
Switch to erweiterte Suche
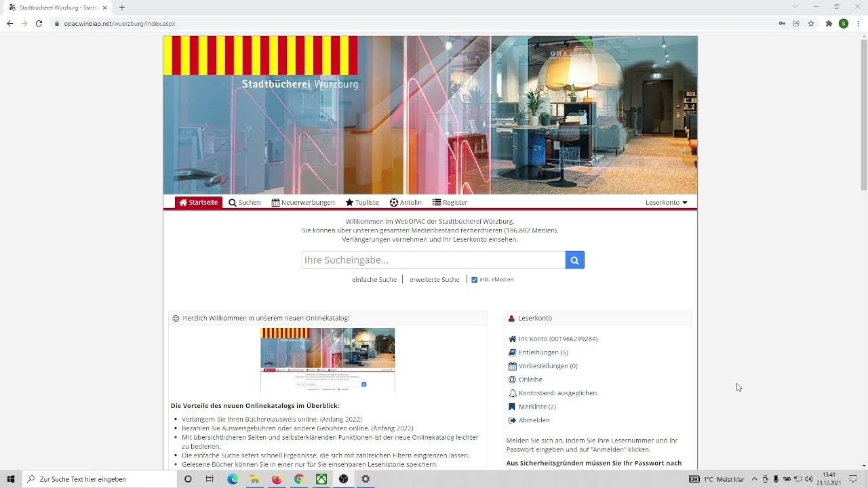point(435,279)
